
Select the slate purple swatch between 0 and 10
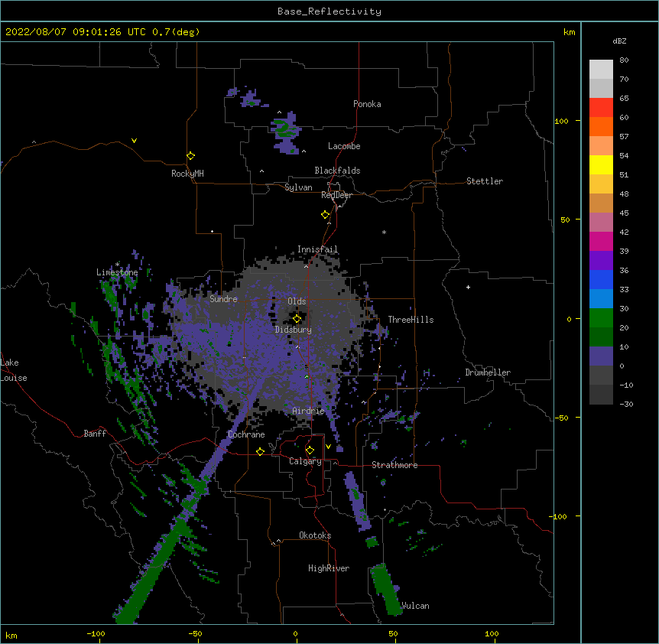601,356
